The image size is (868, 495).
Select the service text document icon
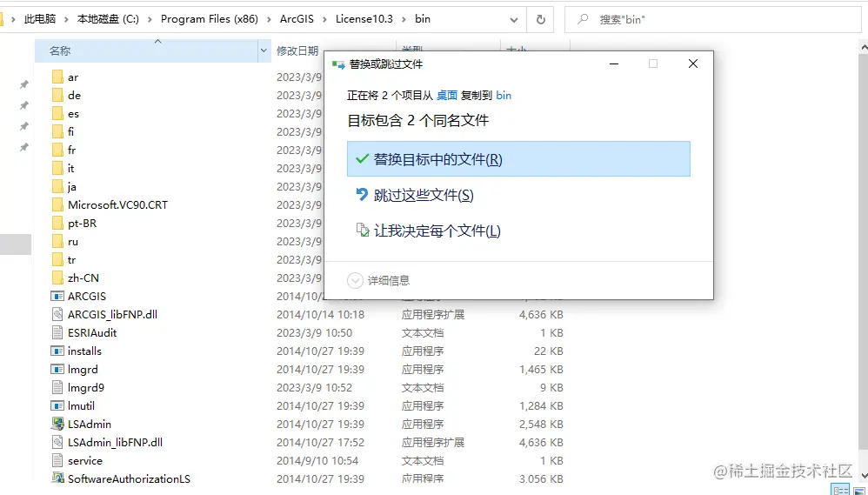(x=57, y=461)
